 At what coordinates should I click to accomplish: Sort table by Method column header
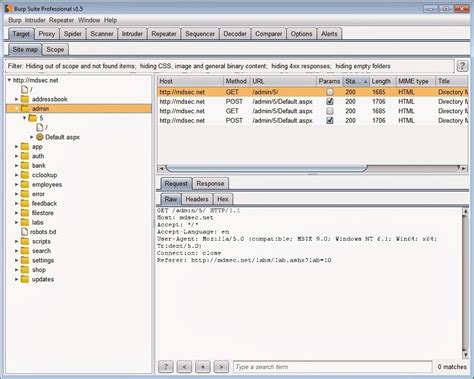tap(236, 81)
